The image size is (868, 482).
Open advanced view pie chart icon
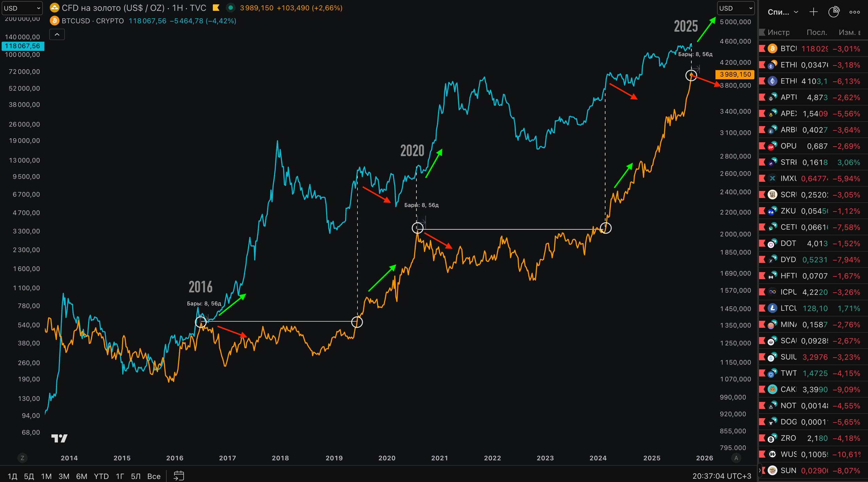(834, 12)
